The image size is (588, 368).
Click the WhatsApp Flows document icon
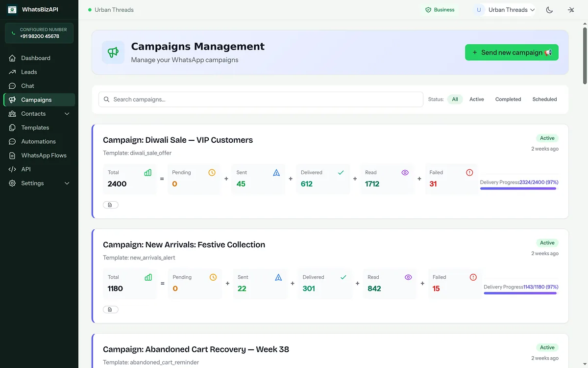pyautogui.click(x=12, y=156)
